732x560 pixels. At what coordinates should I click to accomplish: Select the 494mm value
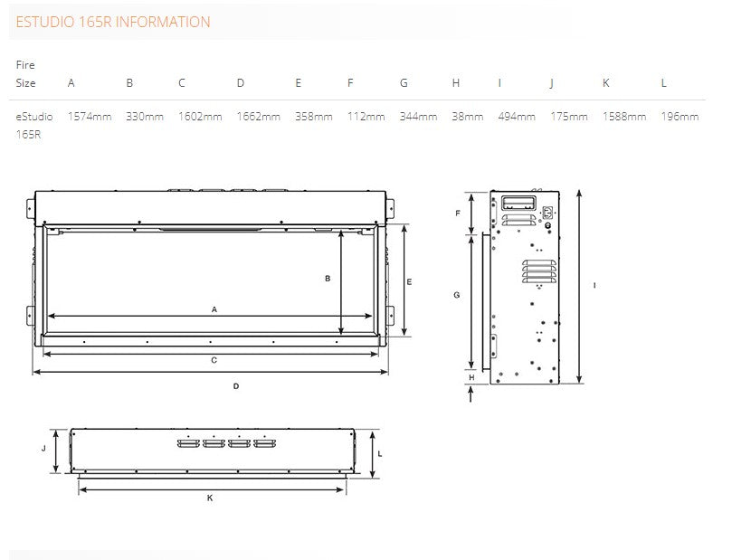[517, 116]
